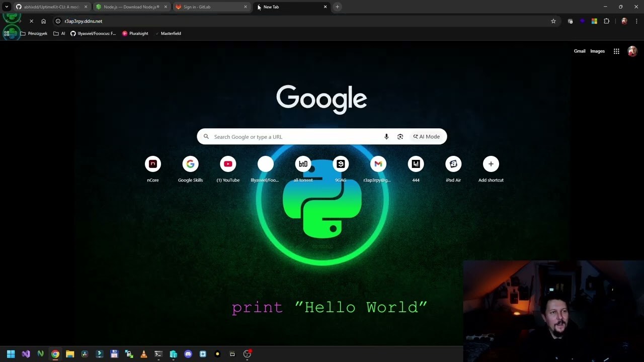This screenshot has height=362, width=644.
Task: Open the terminal from the taskbar
Action: (158, 354)
